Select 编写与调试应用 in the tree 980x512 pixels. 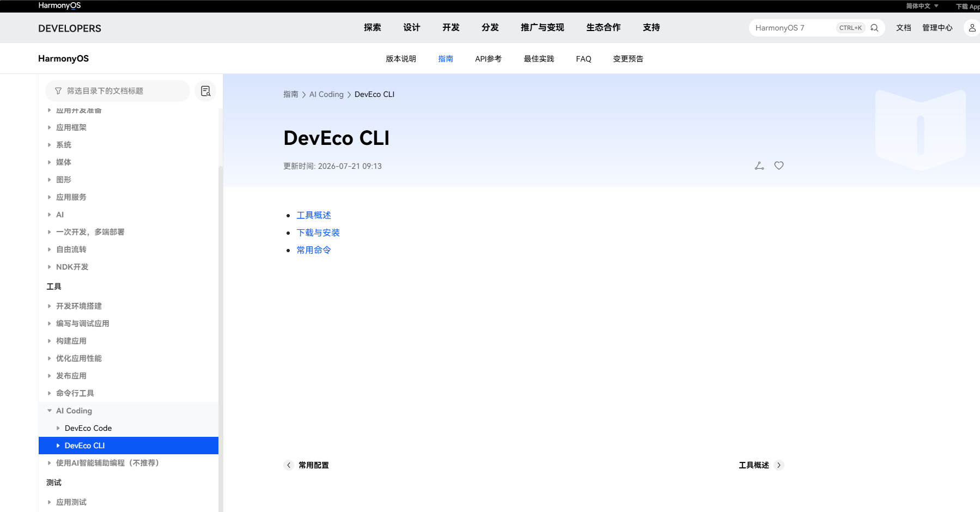(83, 324)
